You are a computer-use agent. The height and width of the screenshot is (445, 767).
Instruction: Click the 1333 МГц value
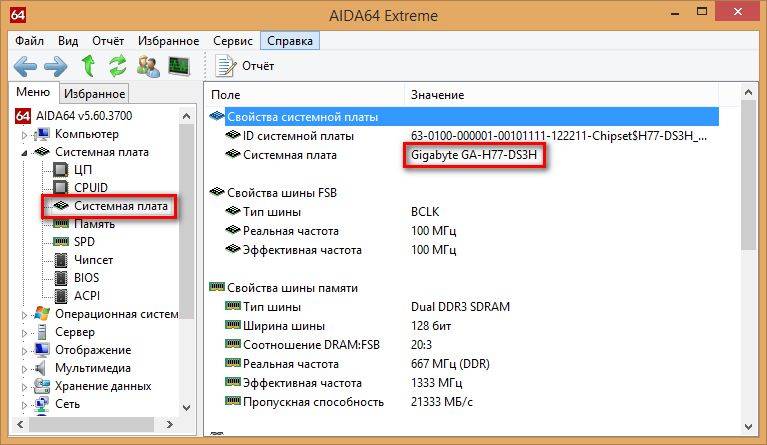(x=436, y=383)
